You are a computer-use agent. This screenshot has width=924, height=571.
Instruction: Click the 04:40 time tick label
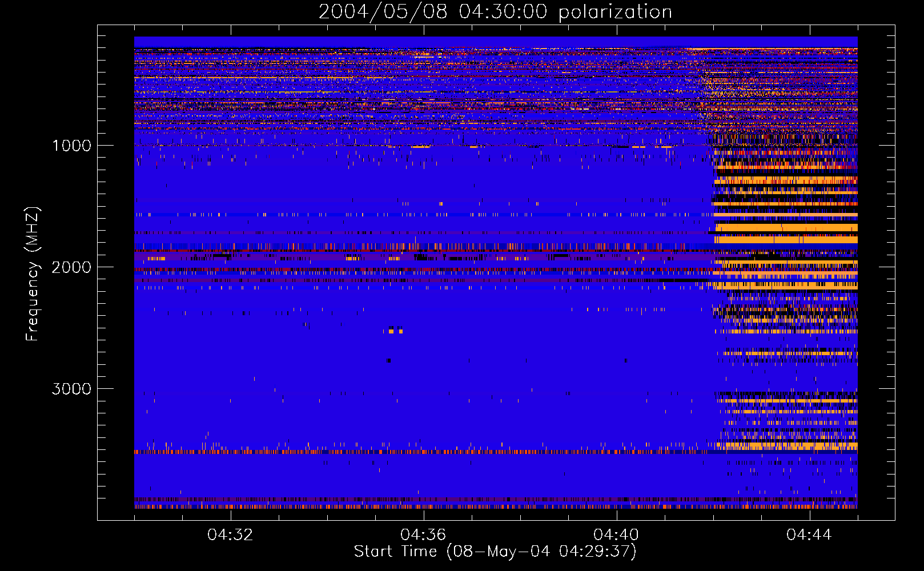[x=616, y=534]
